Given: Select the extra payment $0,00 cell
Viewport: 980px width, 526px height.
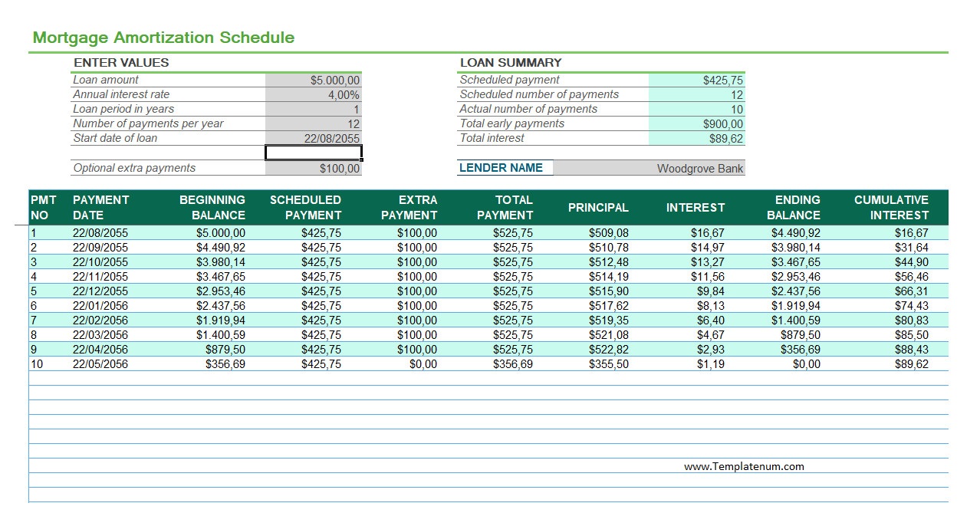Looking at the screenshot, I should (423, 364).
